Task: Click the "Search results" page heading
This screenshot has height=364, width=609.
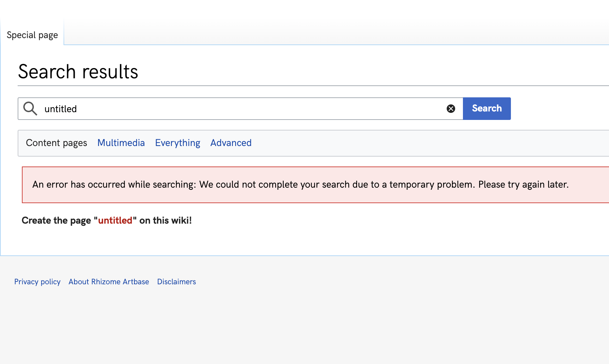Action: tap(78, 72)
